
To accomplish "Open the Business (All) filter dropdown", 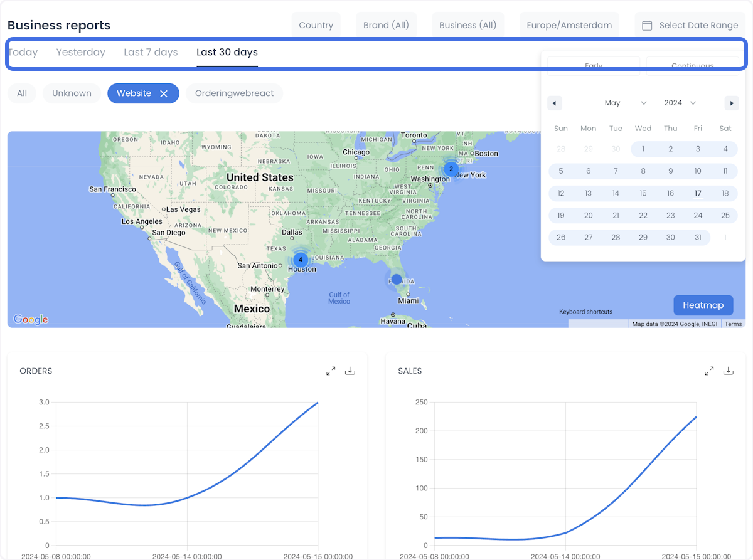I will click(x=468, y=25).
